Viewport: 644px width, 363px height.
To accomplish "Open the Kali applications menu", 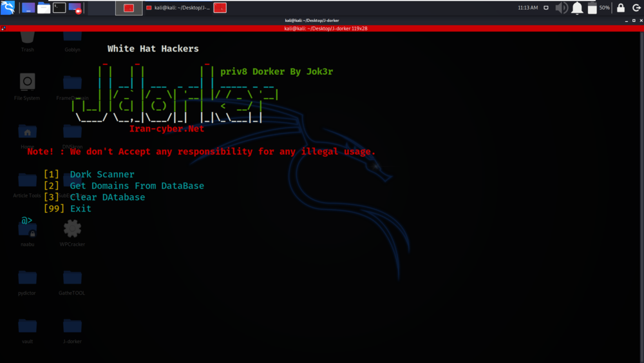I will pos(8,7).
